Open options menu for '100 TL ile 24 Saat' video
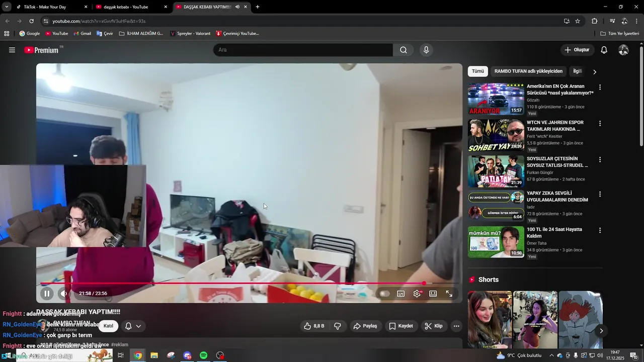Screen dimensions: 644x362 point(600,230)
